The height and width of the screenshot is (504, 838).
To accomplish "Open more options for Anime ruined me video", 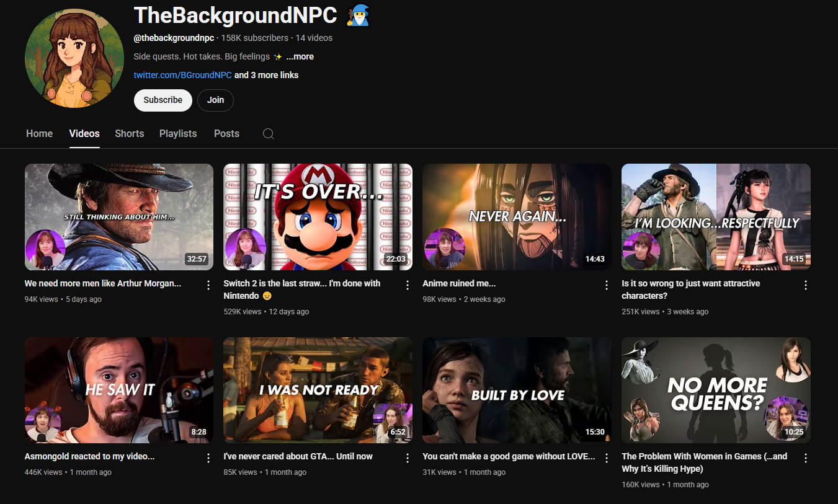I will pyautogui.click(x=607, y=285).
